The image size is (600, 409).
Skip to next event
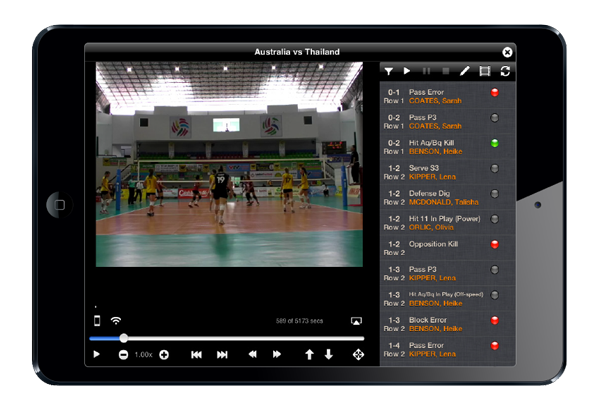222,355
